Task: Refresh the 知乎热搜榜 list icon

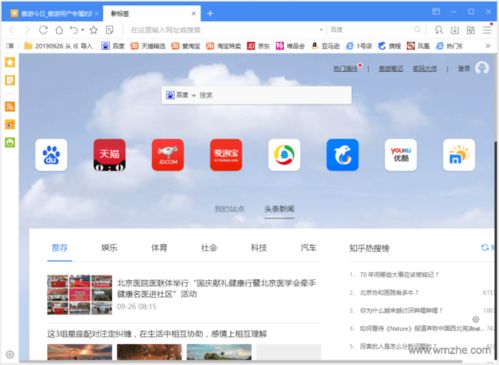Action: point(485,247)
